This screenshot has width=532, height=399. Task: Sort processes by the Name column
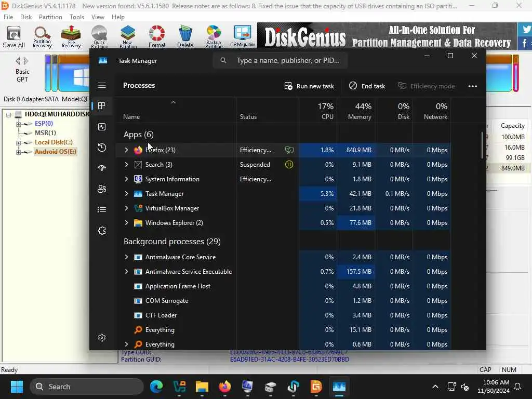pyautogui.click(x=176, y=111)
